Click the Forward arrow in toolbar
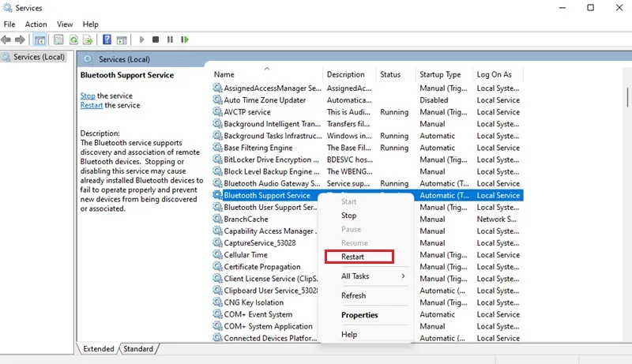The image size is (632, 364). (20, 39)
